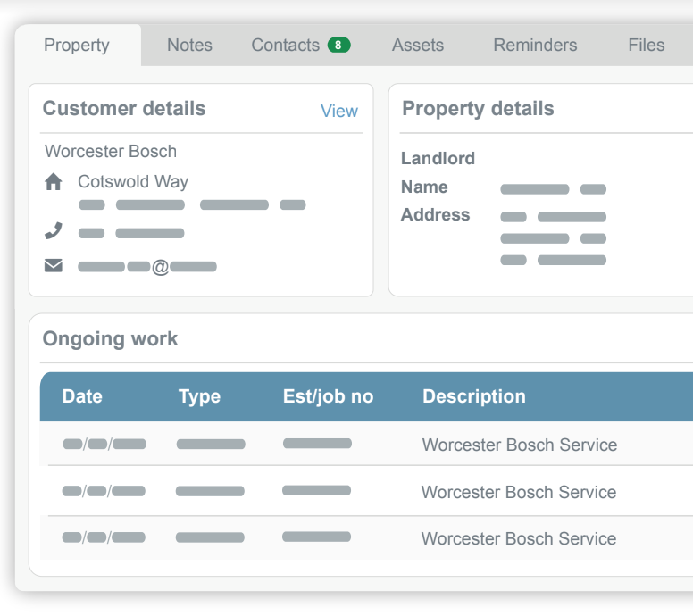Click the Ongoing work heading
The image size is (693, 616).
coord(110,339)
